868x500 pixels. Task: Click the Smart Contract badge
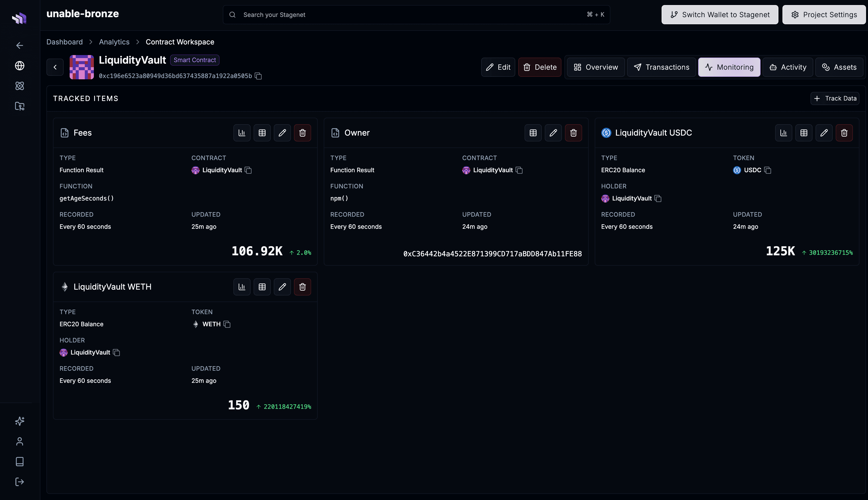pyautogui.click(x=195, y=60)
